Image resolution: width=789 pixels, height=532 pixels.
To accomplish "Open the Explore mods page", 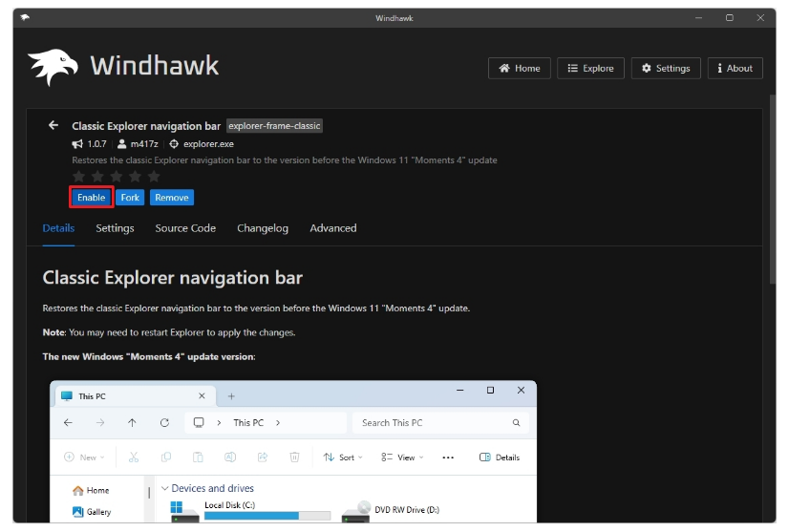I will 590,69.
